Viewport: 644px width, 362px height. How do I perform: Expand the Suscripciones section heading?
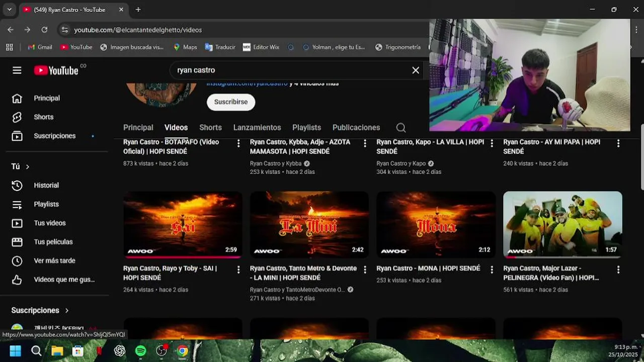click(x=40, y=310)
